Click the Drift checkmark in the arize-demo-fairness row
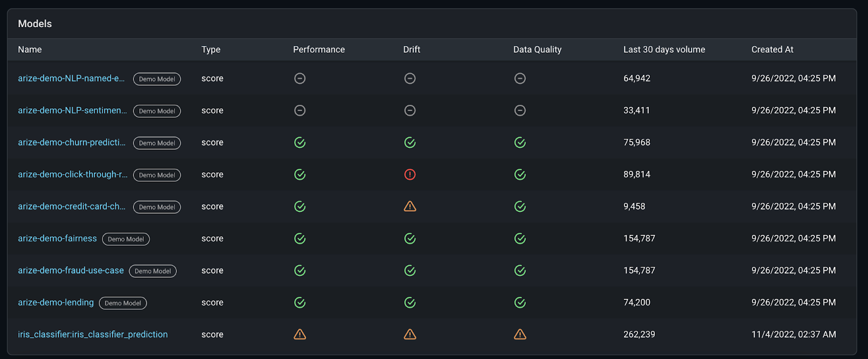Image resolution: width=868 pixels, height=359 pixels. pyautogui.click(x=410, y=239)
